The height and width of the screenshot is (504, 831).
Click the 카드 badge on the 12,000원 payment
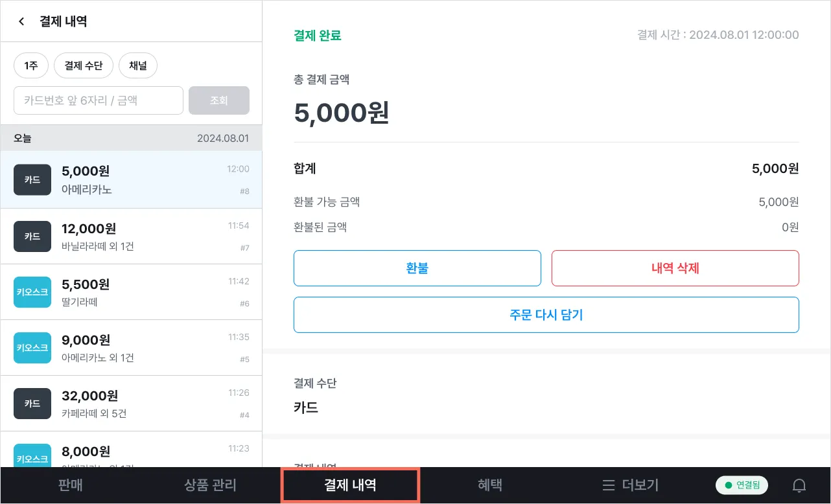(x=32, y=236)
